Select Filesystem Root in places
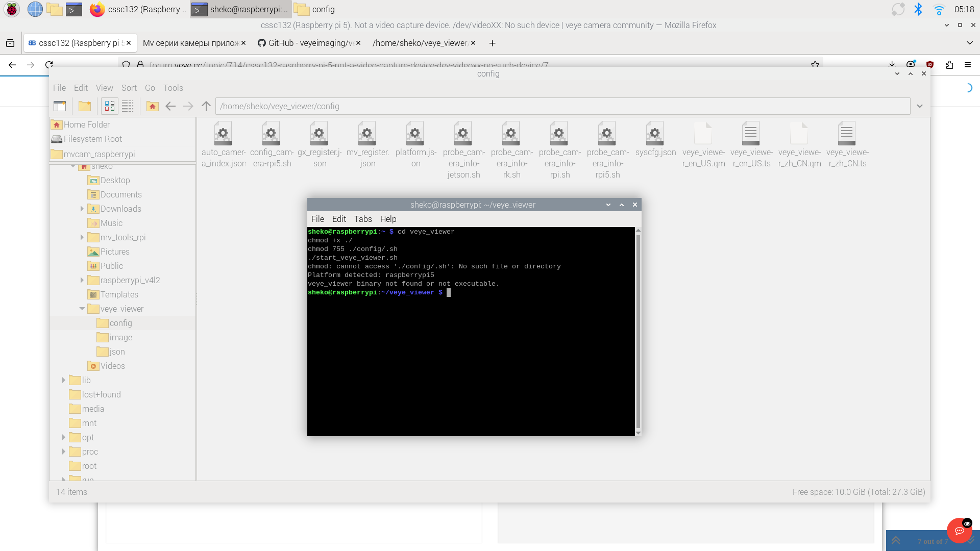Image resolution: width=980 pixels, height=551 pixels. pos(92,139)
